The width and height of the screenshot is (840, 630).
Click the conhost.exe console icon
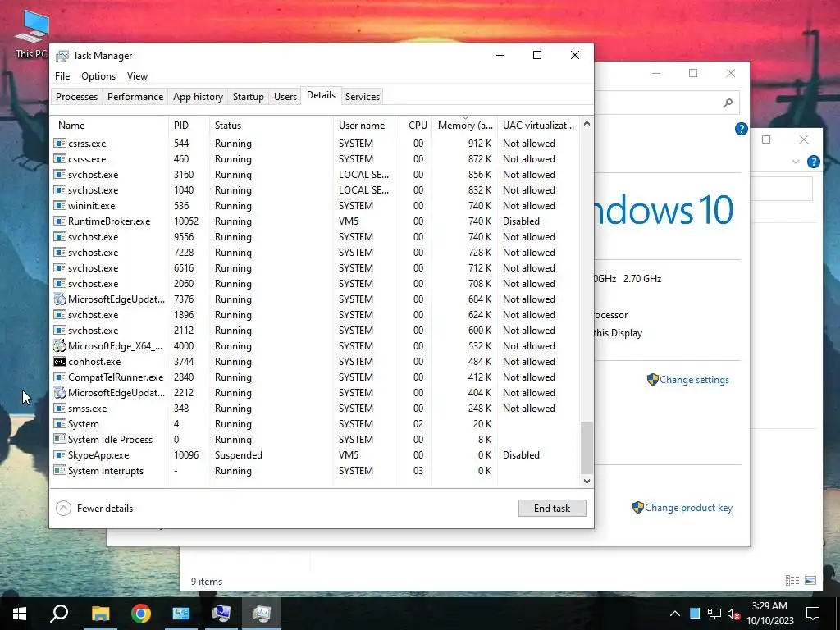pos(60,362)
